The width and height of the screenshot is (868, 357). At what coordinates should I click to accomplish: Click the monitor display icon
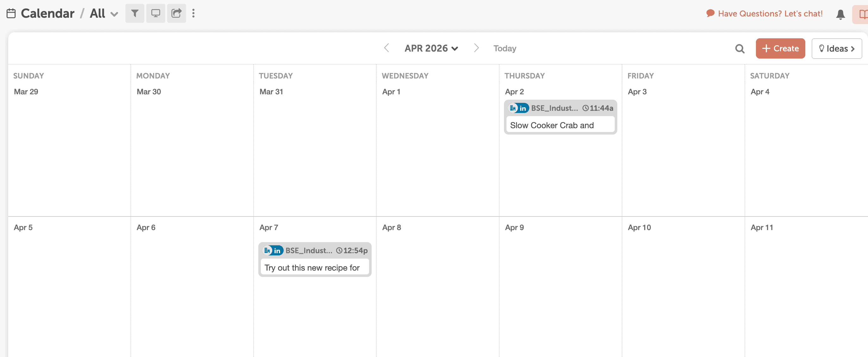pyautogui.click(x=155, y=14)
